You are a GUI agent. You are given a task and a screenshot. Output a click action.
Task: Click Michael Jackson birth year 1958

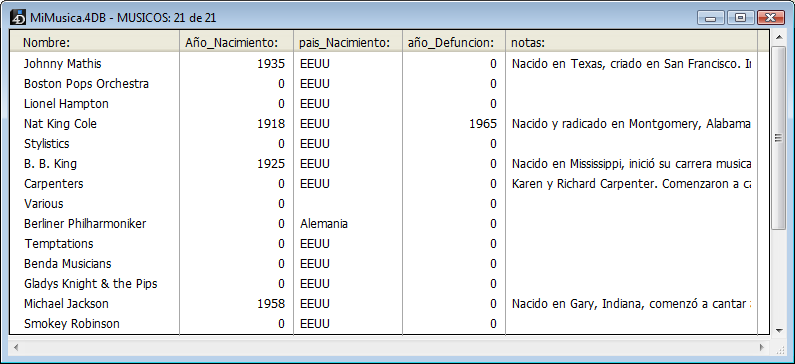click(x=271, y=304)
